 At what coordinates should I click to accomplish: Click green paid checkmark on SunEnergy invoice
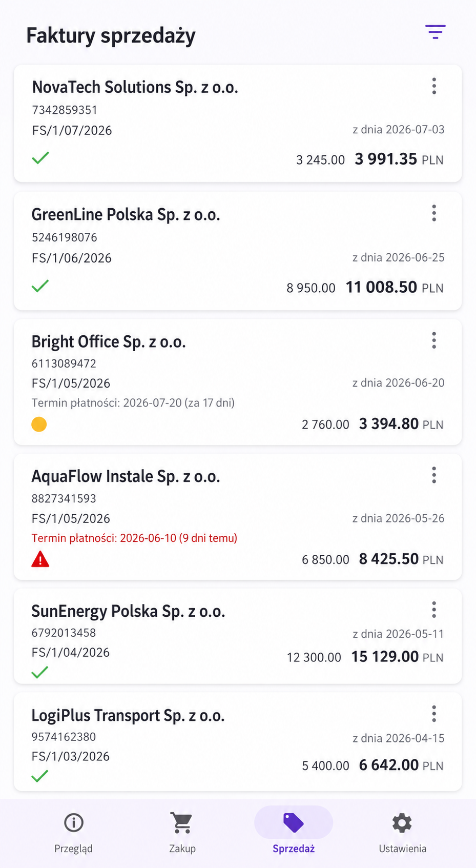click(x=39, y=672)
